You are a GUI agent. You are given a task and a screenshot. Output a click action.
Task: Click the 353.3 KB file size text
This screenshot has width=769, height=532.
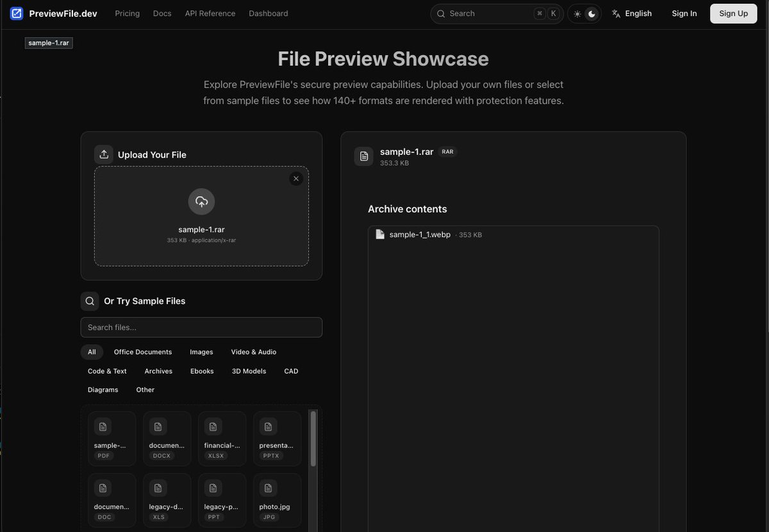coord(394,163)
